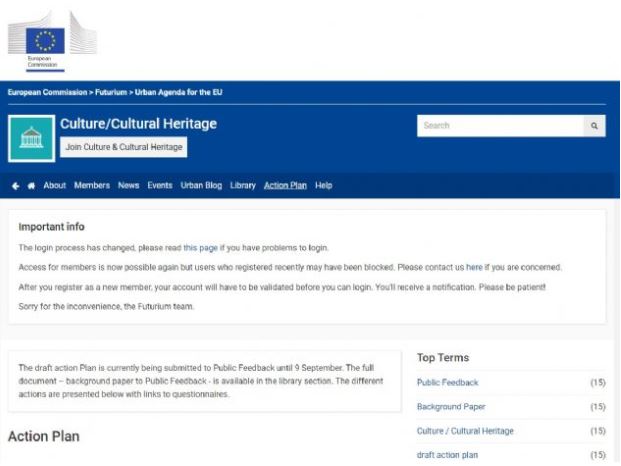Click the back arrow icon in navigation
The width and height of the screenshot is (621, 466).
[15, 186]
